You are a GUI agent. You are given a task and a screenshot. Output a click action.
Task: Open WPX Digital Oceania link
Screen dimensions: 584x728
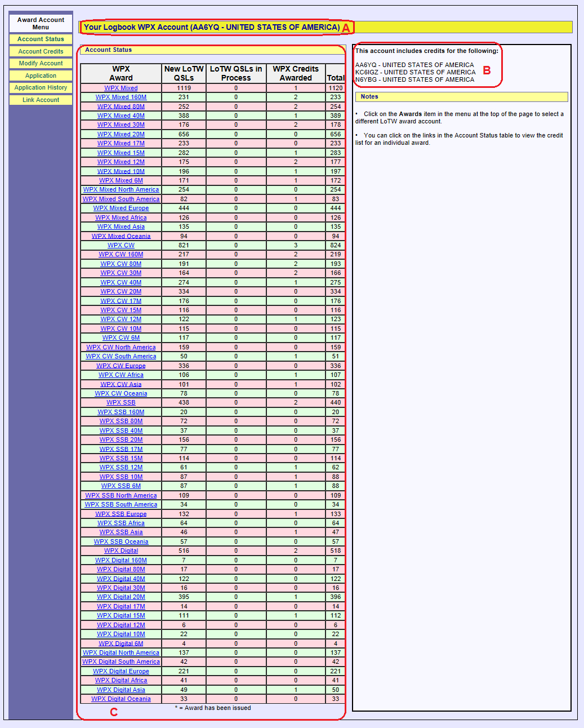[x=121, y=699]
